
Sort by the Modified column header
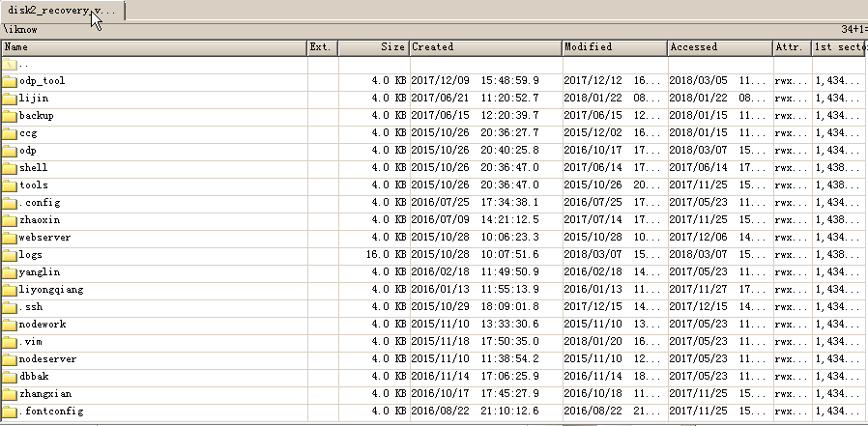615,47
